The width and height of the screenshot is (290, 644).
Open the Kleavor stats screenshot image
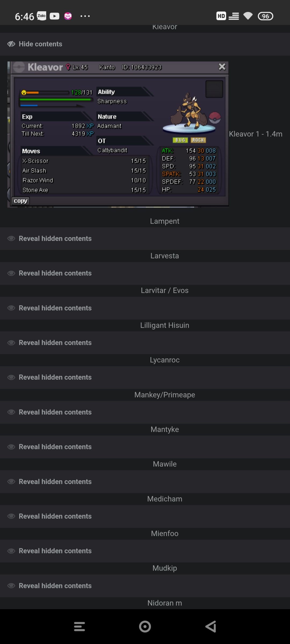click(x=118, y=134)
